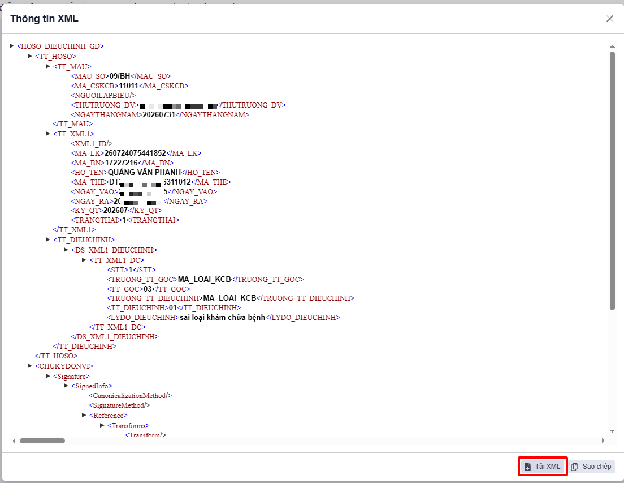Collapse the Transforms node arrow
This screenshot has height=483, width=624.
[x=102, y=425]
